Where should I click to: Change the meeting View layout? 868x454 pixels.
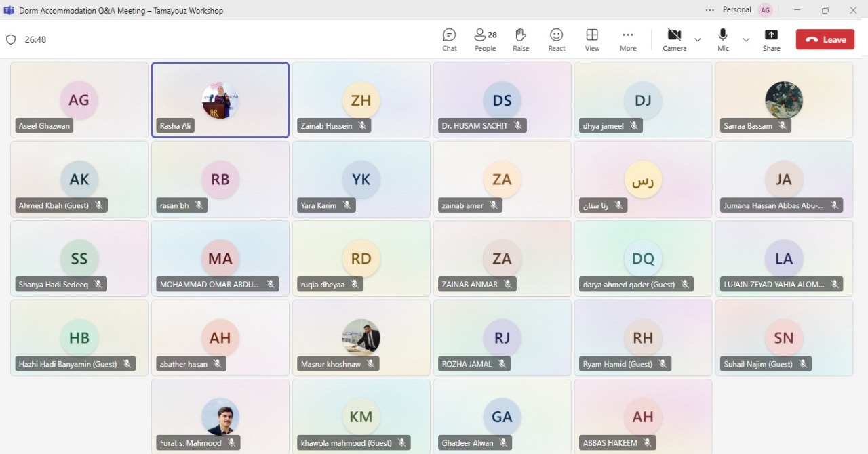coord(592,39)
